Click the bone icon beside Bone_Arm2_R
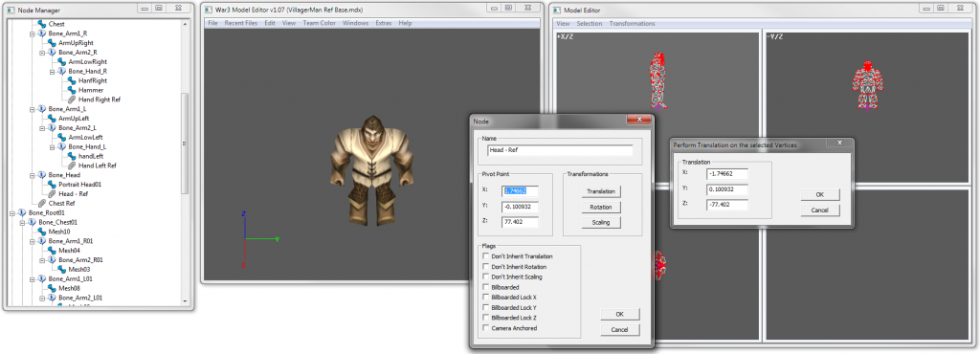This screenshot has width=980, height=354. [52, 53]
